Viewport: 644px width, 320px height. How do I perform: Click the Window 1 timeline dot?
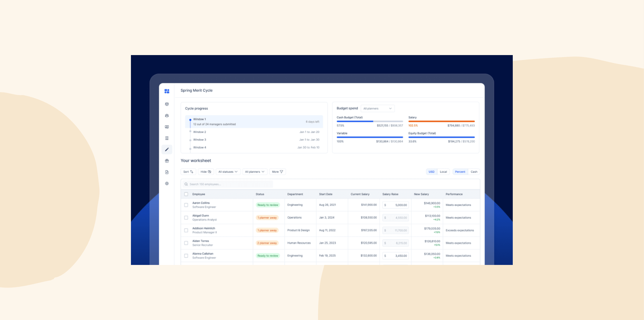tap(190, 120)
